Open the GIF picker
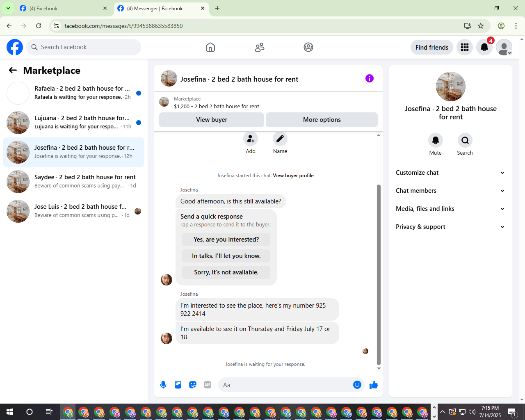The height and width of the screenshot is (420, 525). [x=208, y=385]
